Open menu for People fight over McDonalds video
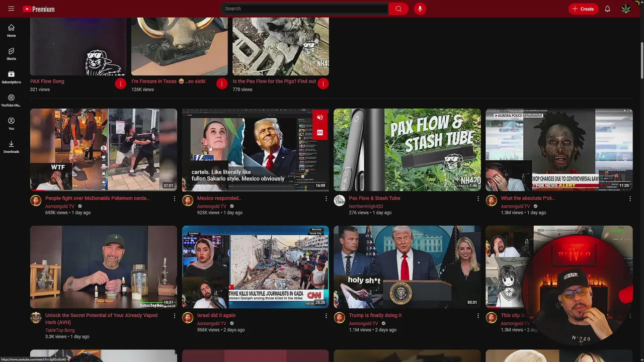The height and width of the screenshot is (362, 644). (175, 199)
